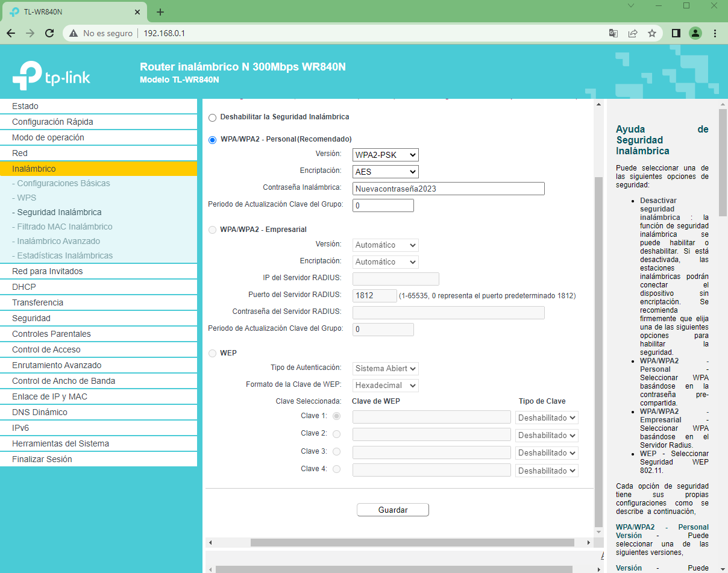Image resolution: width=728 pixels, height=573 pixels.
Task: Open Configuraciones Básicas submenu item
Action: pyautogui.click(x=63, y=183)
